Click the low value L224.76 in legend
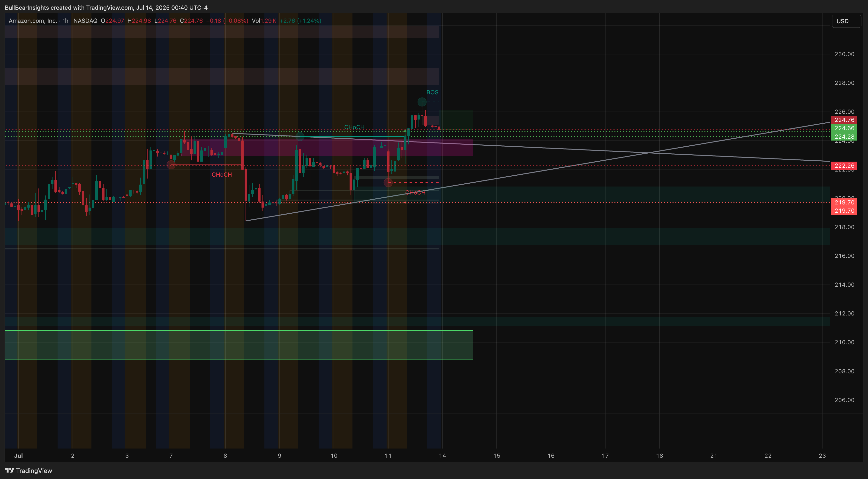This screenshot has width=868, height=479. pyautogui.click(x=165, y=21)
